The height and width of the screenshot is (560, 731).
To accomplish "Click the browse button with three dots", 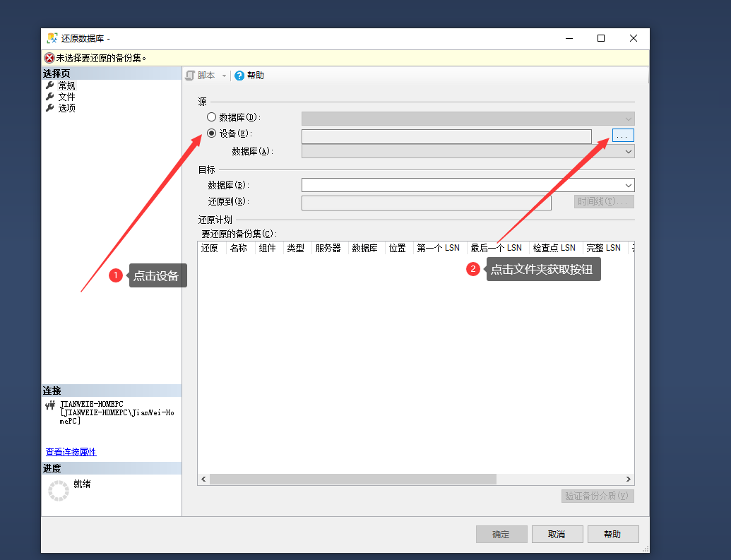I will pyautogui.click(x=623, y=135).
